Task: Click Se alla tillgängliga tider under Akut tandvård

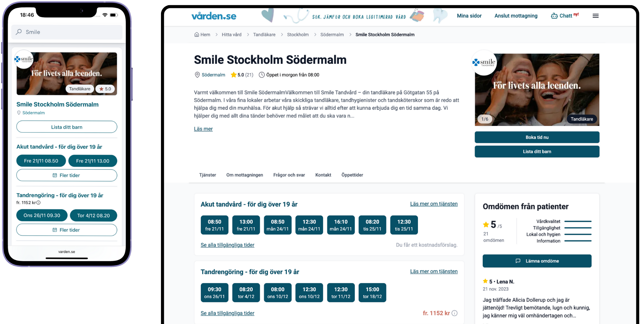Action: pyautogui.click(x=227, y=245)
